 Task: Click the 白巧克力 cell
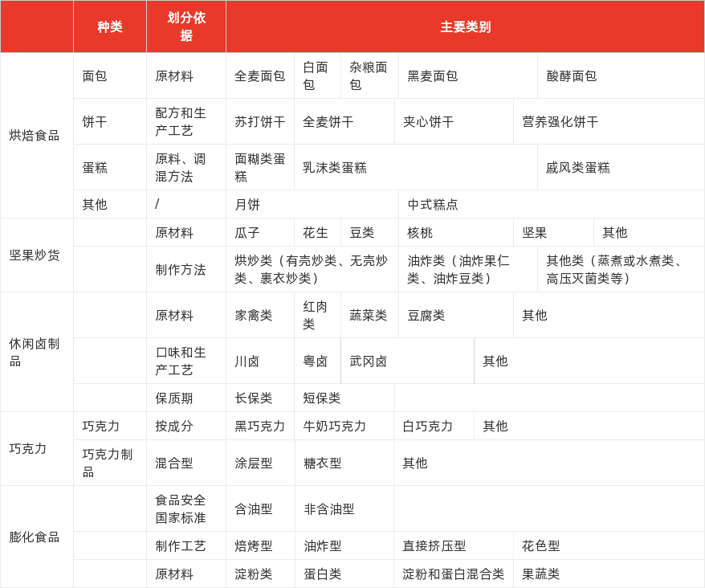[x=434, y=426]
